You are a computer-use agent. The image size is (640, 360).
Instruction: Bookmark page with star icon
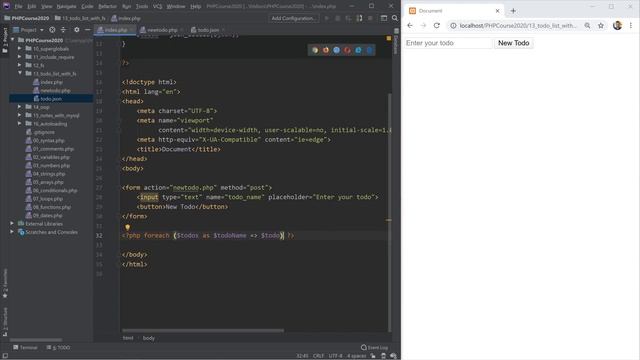pyautogui.click(x=601, y=25)
